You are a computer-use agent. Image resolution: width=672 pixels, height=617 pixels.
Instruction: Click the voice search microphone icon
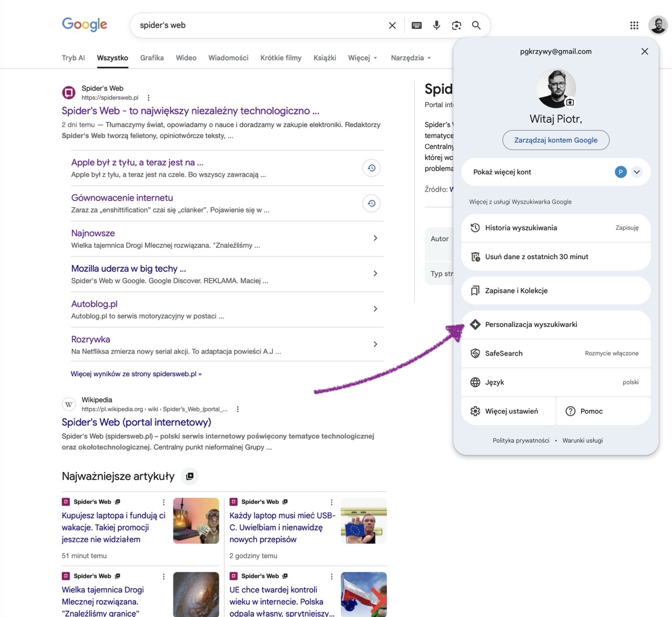(436, 25)
